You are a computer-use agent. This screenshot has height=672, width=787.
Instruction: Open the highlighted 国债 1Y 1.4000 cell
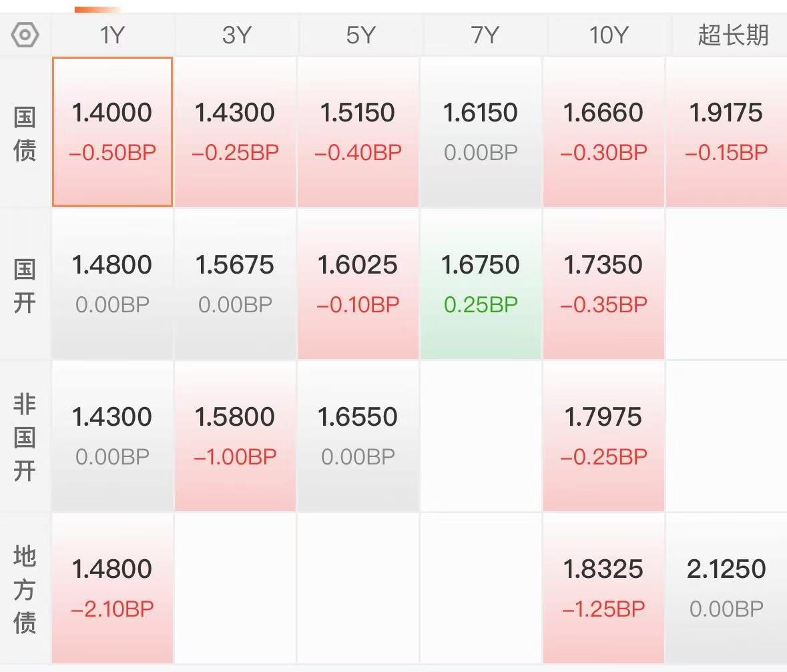[112, 131]
